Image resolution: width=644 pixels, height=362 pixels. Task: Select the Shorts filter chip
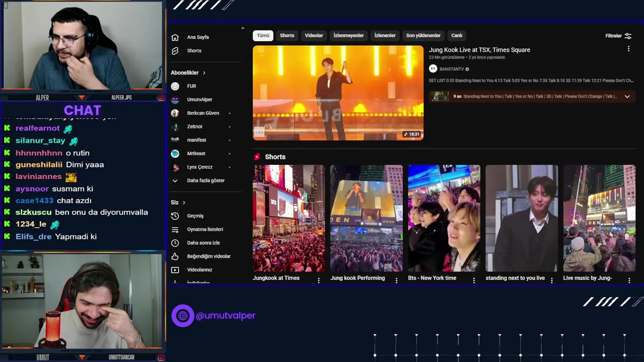tap(287, 36)
